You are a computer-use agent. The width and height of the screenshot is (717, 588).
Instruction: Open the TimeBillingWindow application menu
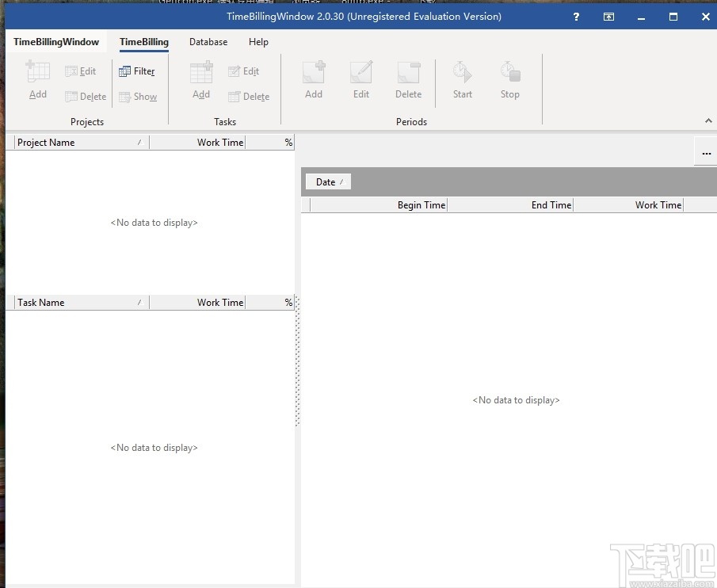pyautogui.click(x=56, y=42)
